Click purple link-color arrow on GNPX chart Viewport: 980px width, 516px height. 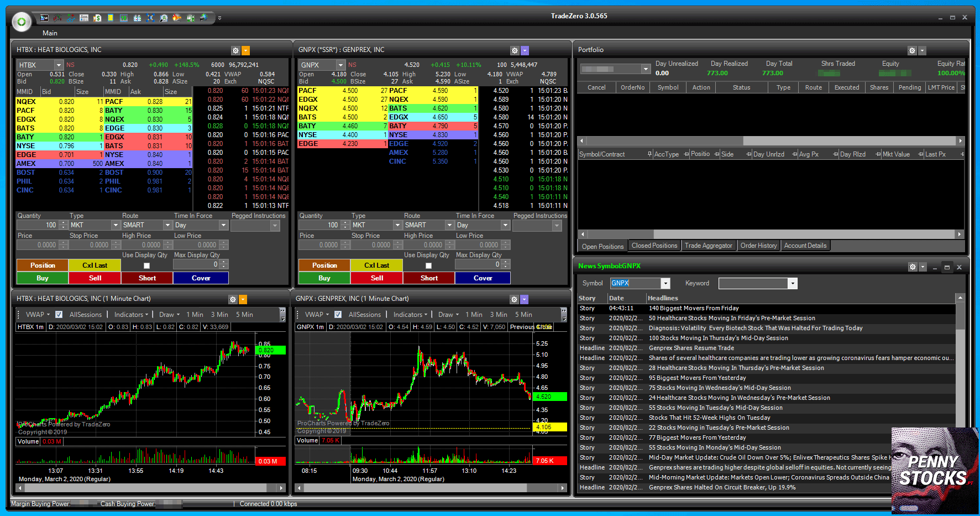click(525, 300)
